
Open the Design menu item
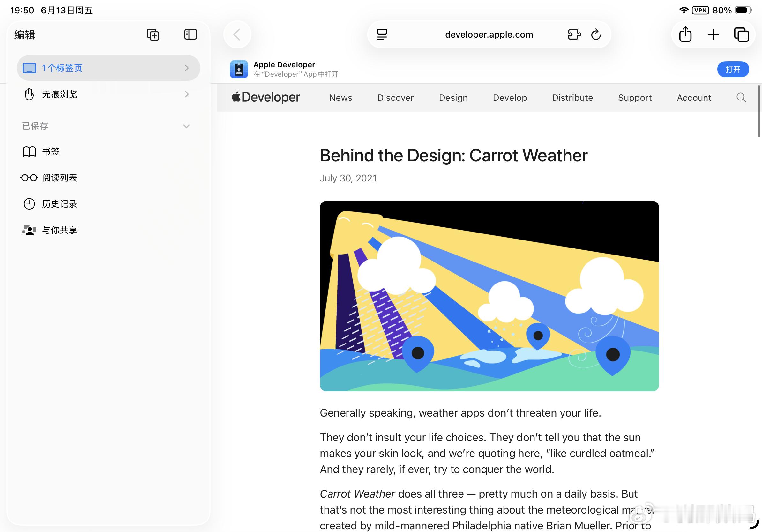(453, 98)
